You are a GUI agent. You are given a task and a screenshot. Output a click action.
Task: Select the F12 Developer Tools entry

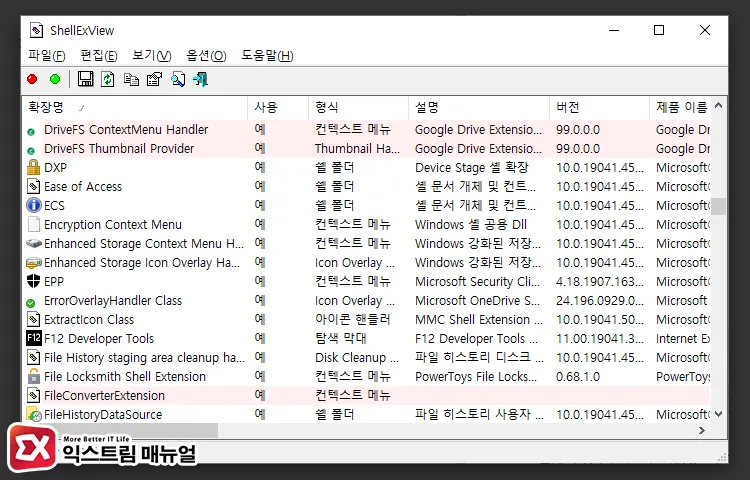pyautogui.click(x=99, y=339)
